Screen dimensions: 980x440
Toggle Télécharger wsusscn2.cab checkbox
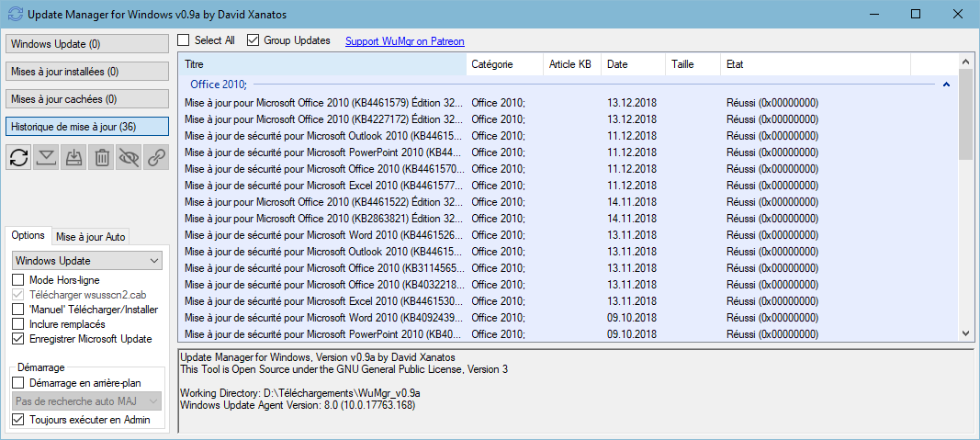click(18, 294)
